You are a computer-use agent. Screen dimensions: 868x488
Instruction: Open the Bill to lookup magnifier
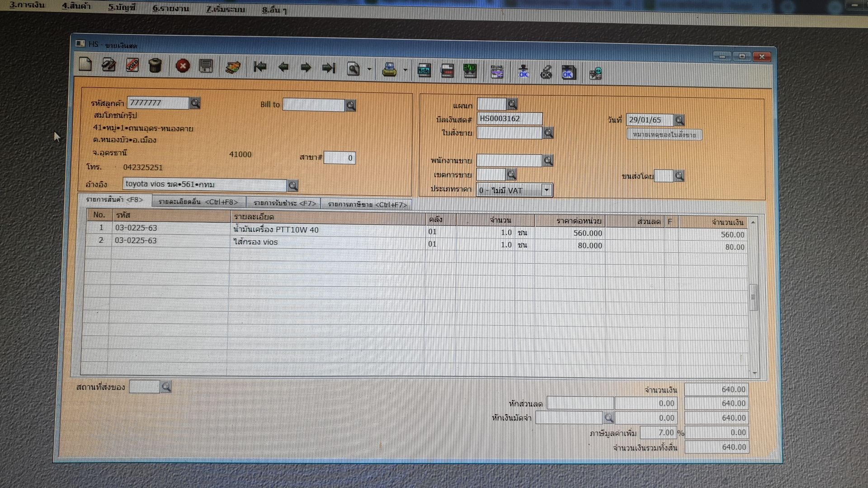[351, 106]
